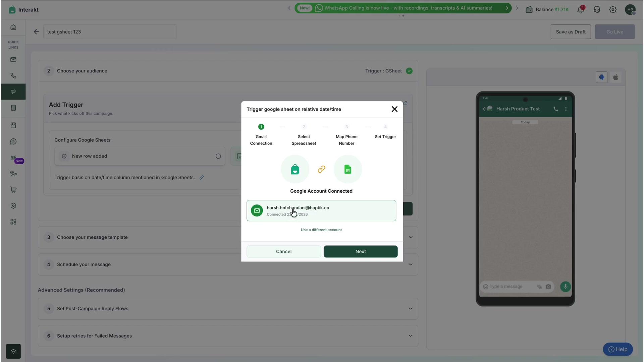This screenshot has width=644, height=362.
Task: Click the Select Spreadsheet step
Action: [x=304, y=135]
